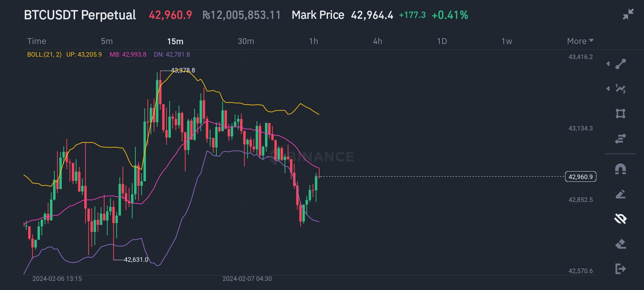Select the 1D interval tab
Viewport: 644px width, 290px height.
click(442, 41)
